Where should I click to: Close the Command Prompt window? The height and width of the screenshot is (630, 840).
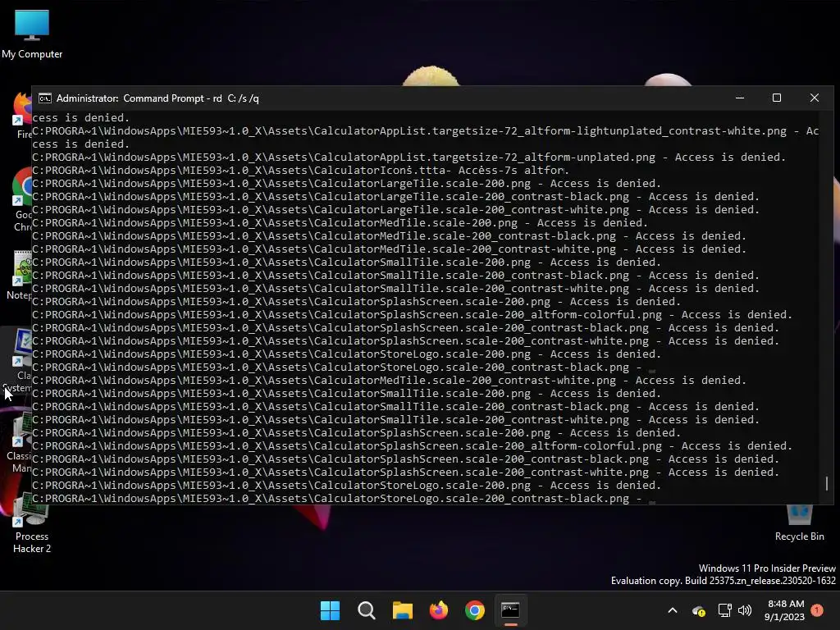point(815,98)
